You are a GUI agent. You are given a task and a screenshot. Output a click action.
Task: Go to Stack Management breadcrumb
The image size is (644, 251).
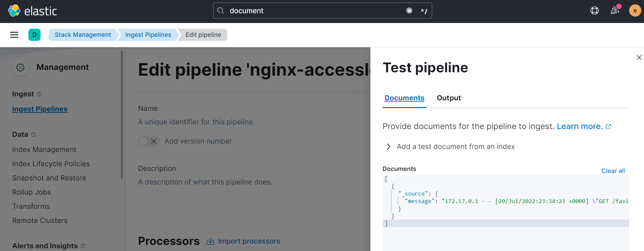(x=83, y=35)
